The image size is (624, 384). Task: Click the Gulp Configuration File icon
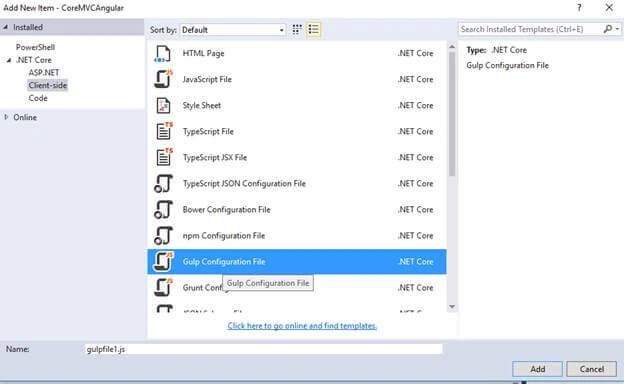163,261
